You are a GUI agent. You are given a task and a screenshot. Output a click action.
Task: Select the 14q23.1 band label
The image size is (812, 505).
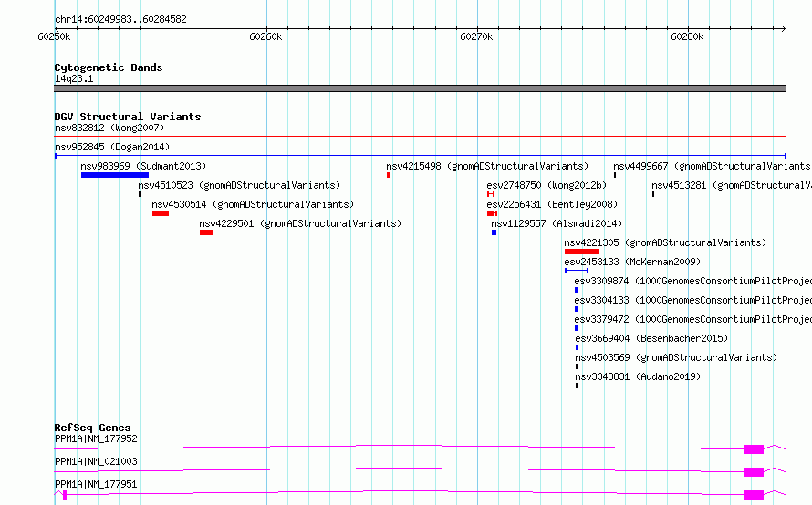click(x=74, y=78)
